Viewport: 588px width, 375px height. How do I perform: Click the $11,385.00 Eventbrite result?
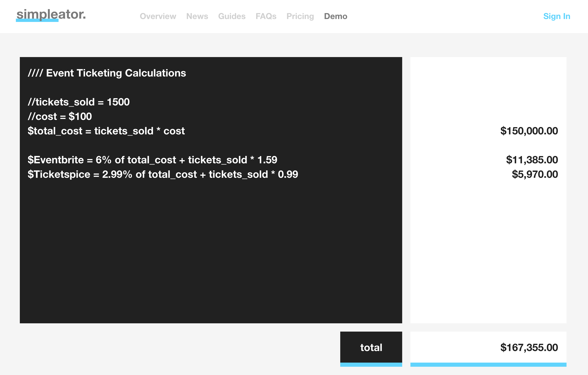[532, 160]
